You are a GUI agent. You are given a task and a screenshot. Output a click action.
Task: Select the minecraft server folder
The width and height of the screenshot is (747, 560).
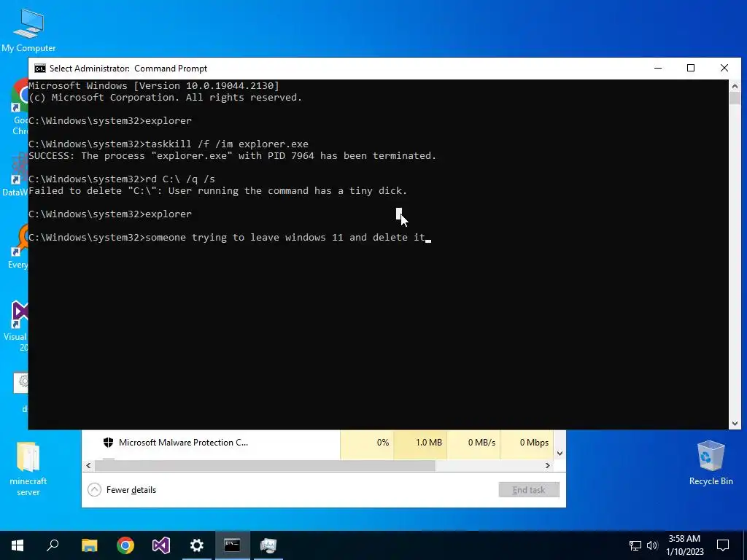click(28, 469)
